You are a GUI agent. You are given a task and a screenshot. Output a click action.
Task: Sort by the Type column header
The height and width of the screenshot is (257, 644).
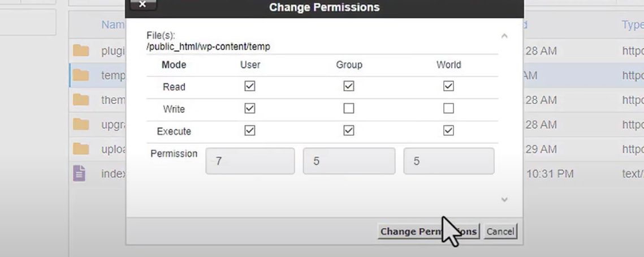point(632,25)
